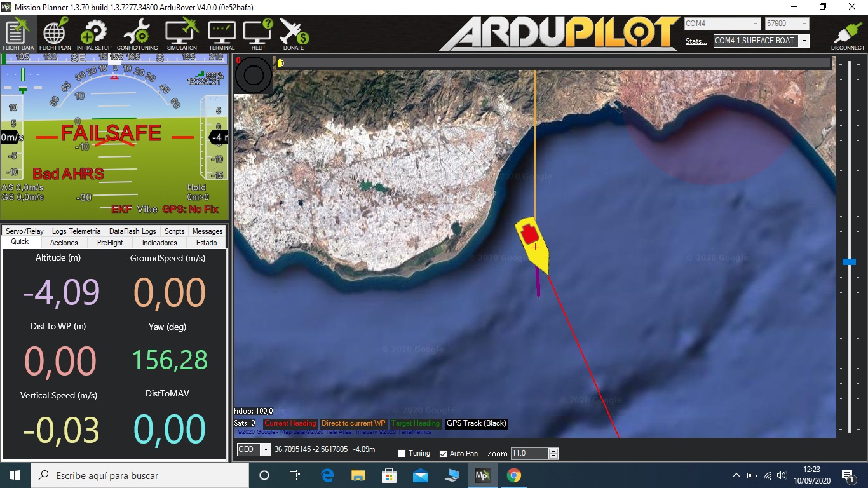Click the Donate airplane icon
This screenshot has width=868, height=488.
[294, 34]
